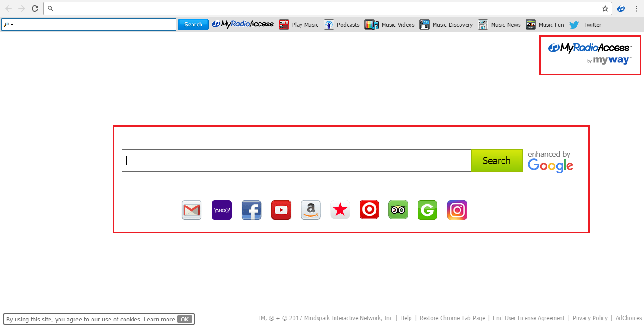
Task: Open the Help link in footer
Action: tap(406, 318)
